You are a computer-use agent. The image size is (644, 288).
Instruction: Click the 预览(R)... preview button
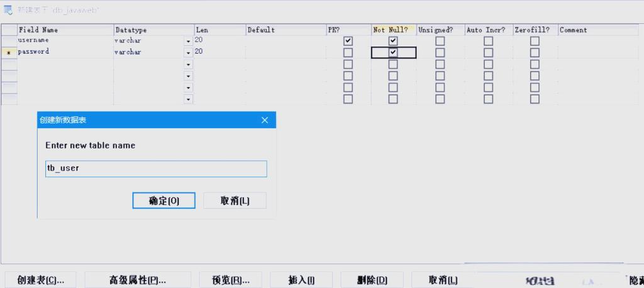(230, 280)
